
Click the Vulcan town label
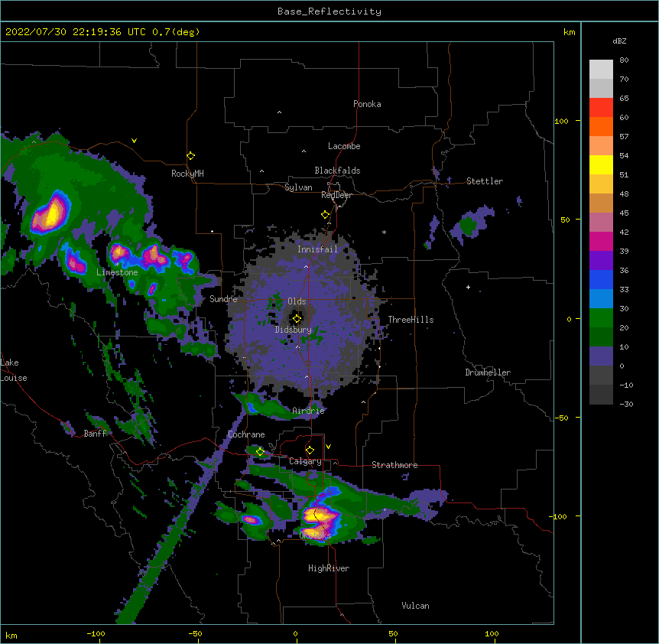pos(415,606)
